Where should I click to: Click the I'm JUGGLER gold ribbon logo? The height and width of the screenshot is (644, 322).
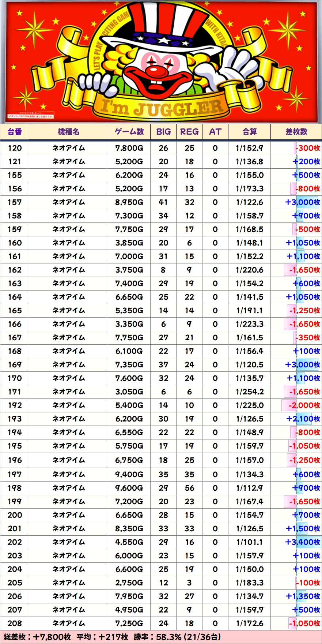pyautogui.click(x=161, y=108)
